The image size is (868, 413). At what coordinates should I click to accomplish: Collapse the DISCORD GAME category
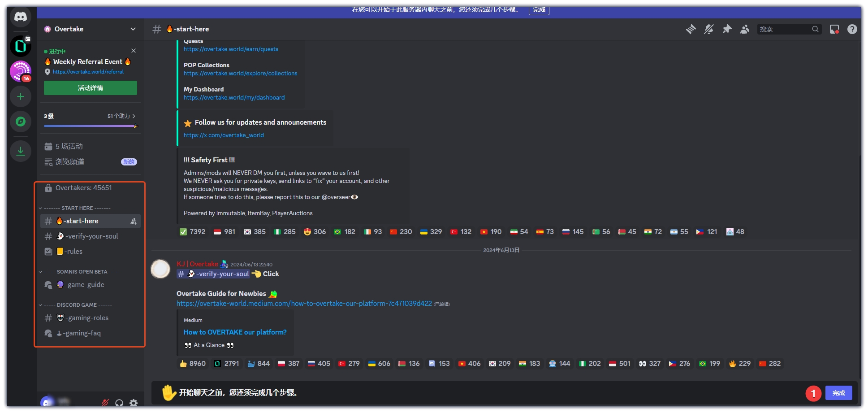77,305
